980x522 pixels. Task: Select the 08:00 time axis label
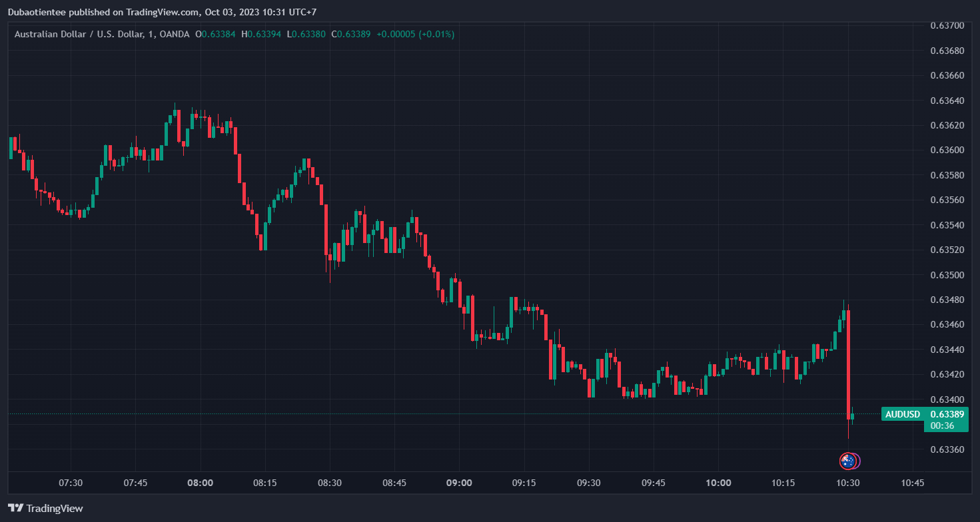click(200, 483)
